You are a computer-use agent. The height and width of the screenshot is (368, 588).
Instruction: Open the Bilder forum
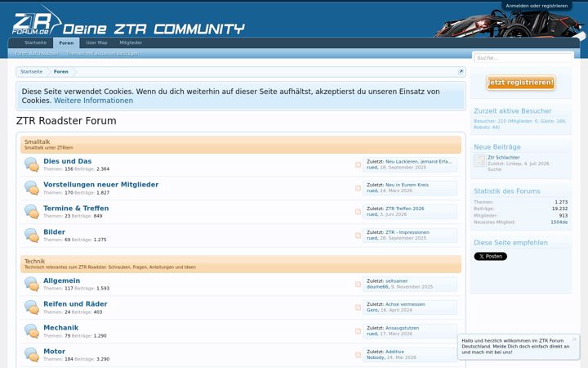click(x=55, y=231)
